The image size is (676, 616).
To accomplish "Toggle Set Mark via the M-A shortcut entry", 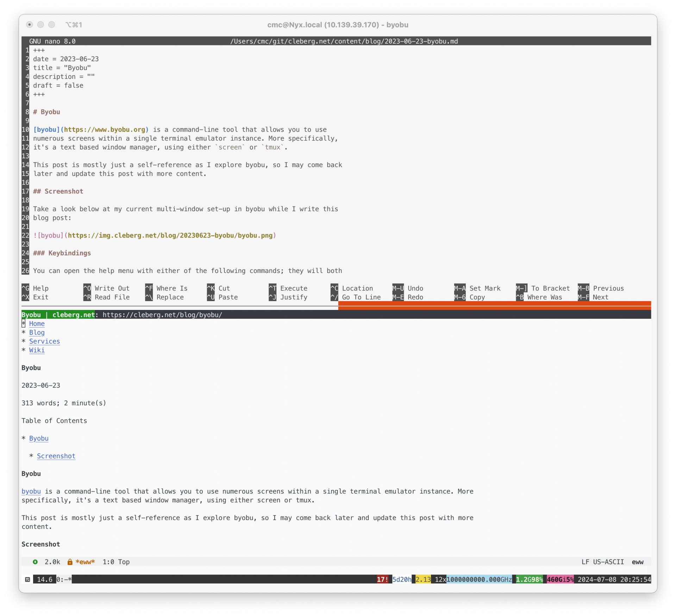I will click(x=478, y=288).
